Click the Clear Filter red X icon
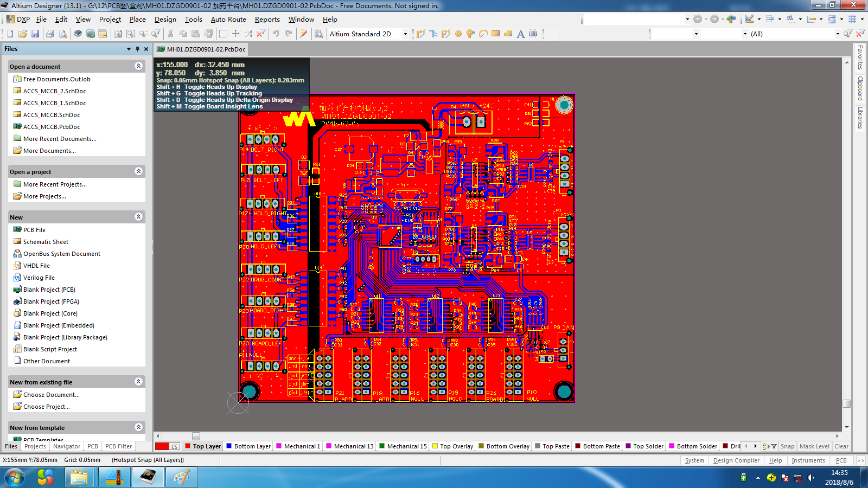Screen dimensions: 868x488 click(860, 34)
